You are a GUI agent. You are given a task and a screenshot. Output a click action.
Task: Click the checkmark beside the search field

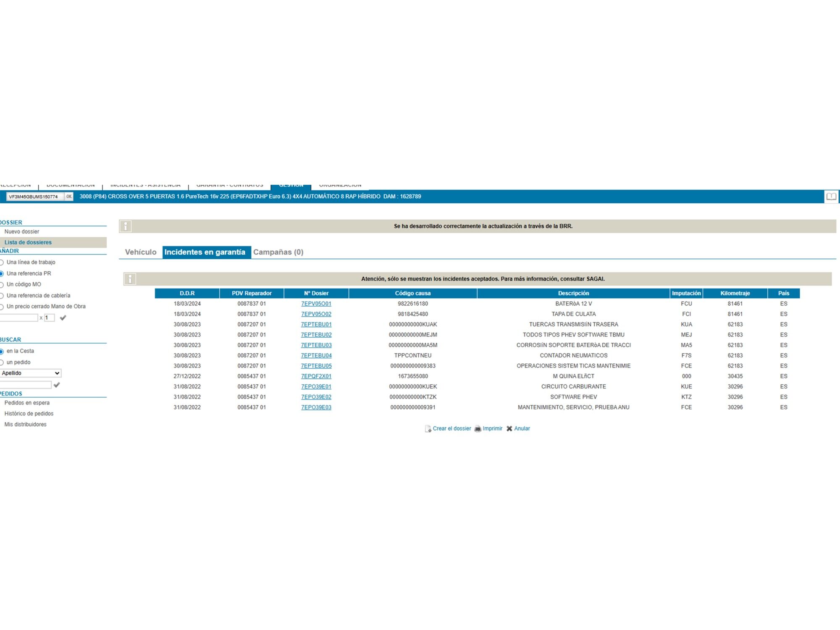click(57, 385)
